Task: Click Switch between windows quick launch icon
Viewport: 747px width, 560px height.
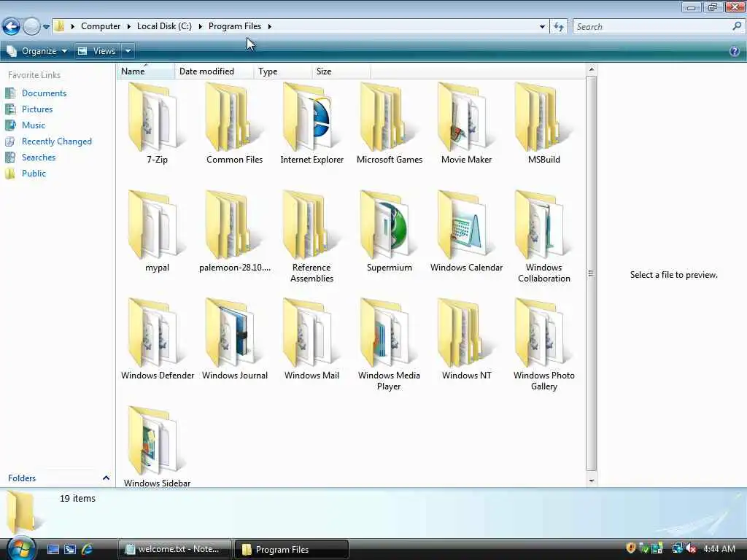Action: point(69,550)
